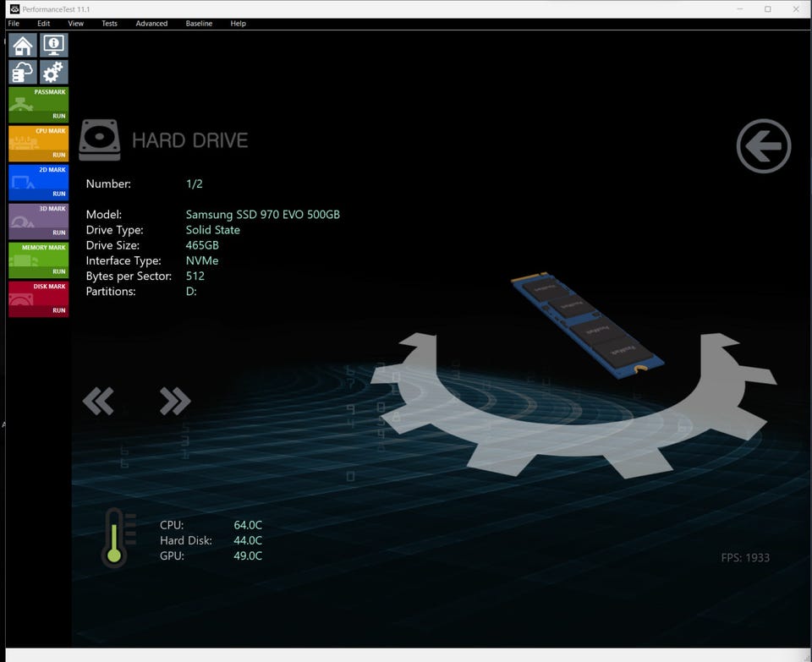Click the FPS: 1933 counter
The height and width of the screenshot is (662, 812).
tap(745, 557)
